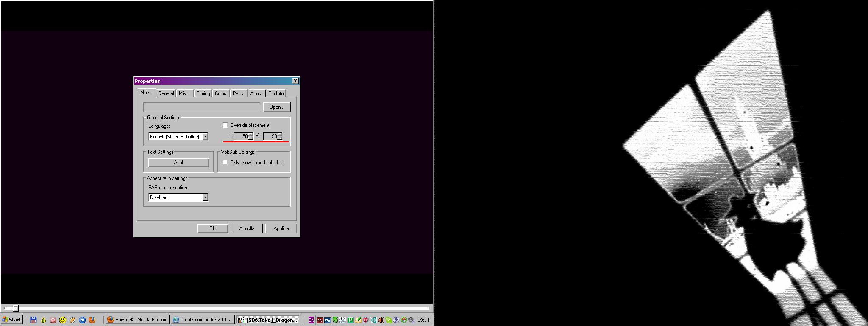Click the yellow robot quick launch icon
868x326 pixels.
43,320
